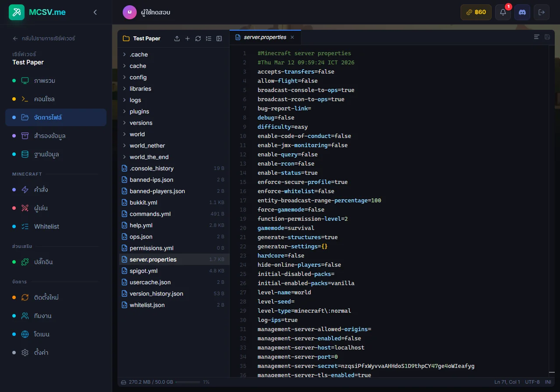
Task: Expand the config folder
Action: (x=138, y=77)
